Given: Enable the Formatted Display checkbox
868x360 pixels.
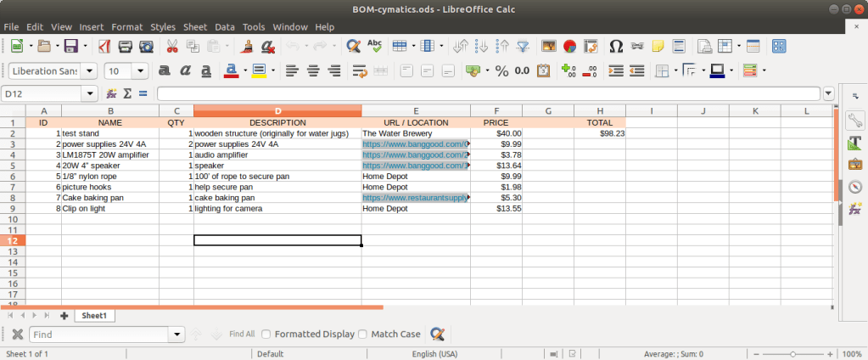Looking at the screenshot, I should (x=266, y=334).
